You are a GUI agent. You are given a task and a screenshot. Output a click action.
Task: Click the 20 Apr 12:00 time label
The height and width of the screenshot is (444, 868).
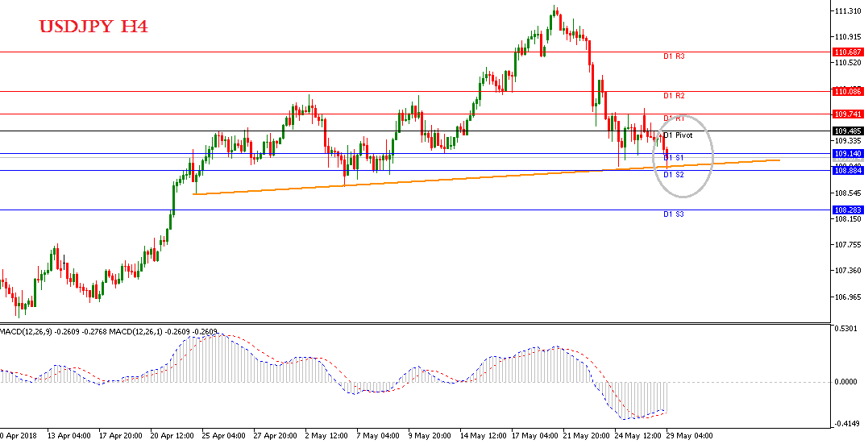[x=172, y=436]
